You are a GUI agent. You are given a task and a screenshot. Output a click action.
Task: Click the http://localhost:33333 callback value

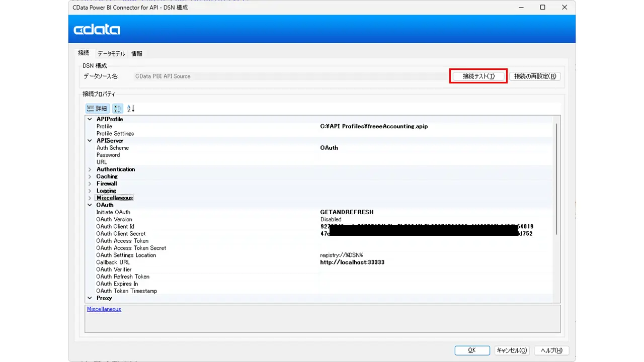point(352,262)
